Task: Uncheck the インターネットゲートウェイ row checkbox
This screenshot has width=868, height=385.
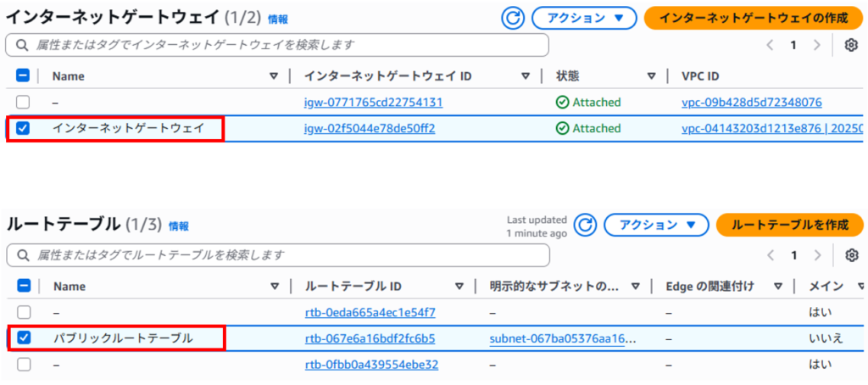Action: 23,129
